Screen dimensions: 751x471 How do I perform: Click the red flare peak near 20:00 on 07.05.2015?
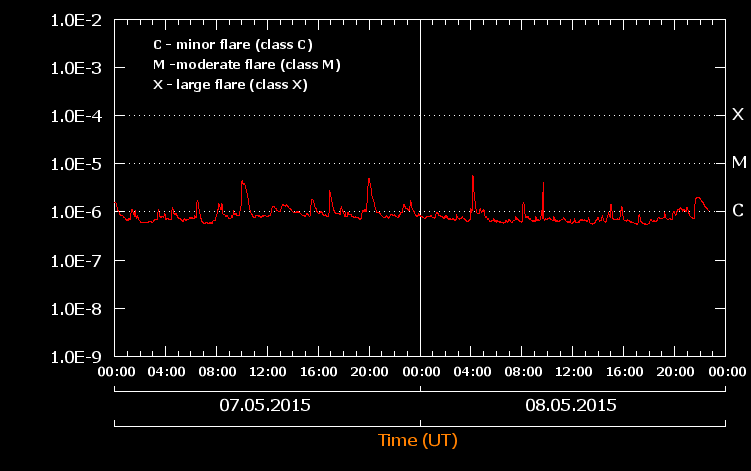[x=369, y=180]
